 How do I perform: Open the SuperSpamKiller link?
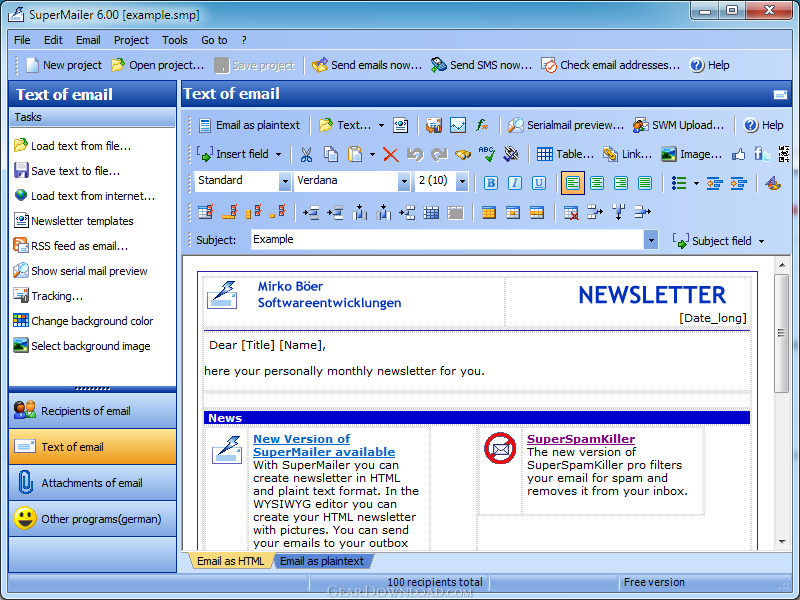tap(581, 439)
